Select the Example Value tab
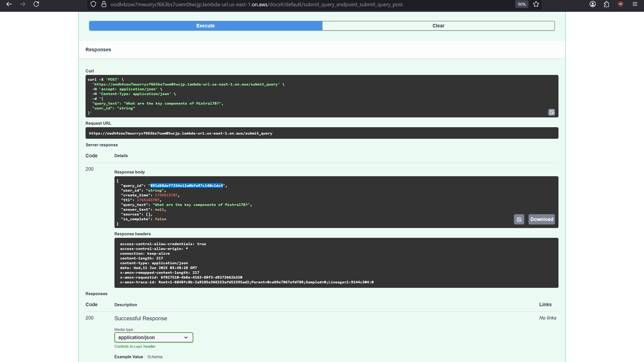This screenshot has height=362, width=644. click(x=129, y=357)
